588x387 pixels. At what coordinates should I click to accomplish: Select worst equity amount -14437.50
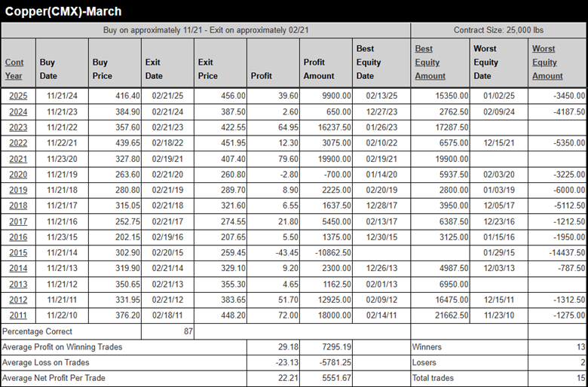click(567, 252)
